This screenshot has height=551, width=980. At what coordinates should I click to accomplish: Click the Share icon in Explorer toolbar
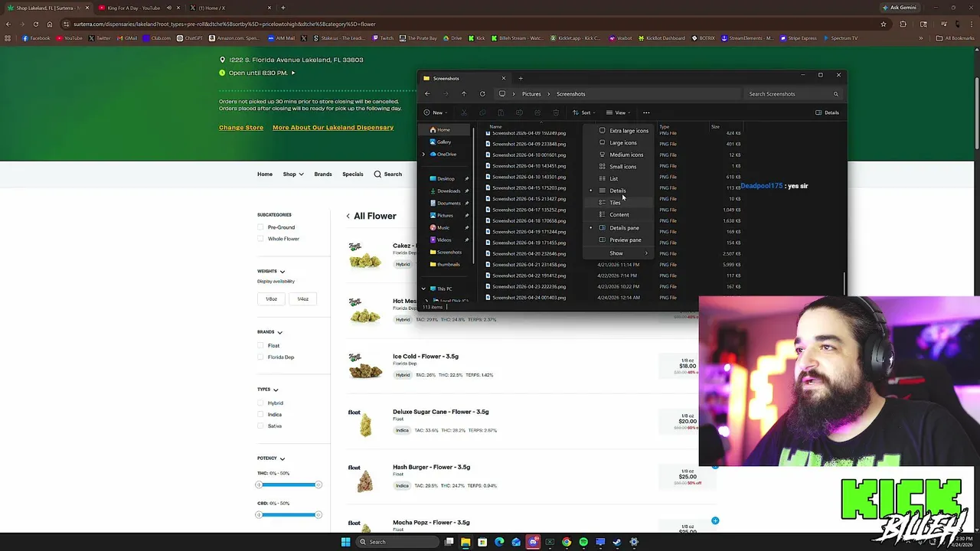pos(537,112)
